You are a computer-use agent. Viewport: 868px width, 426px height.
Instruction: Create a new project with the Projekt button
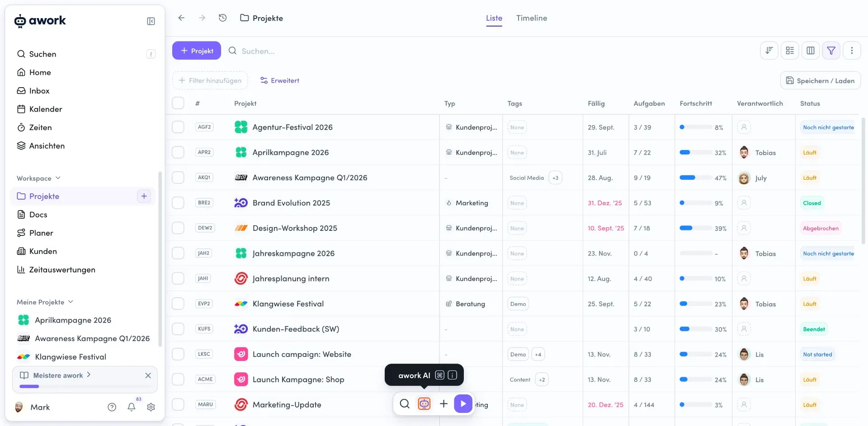tap(197, 51)
